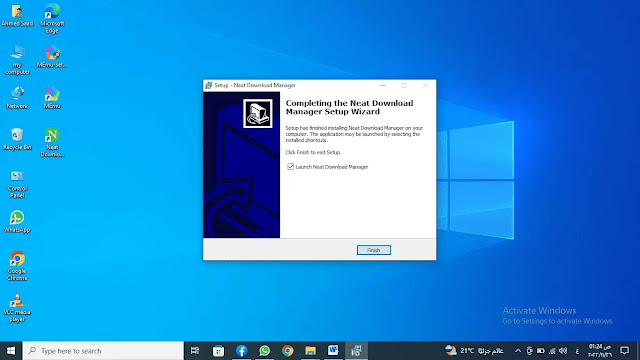Click the volume speaker tray icon
Screen dimensions: 640x360
(563, 351)
